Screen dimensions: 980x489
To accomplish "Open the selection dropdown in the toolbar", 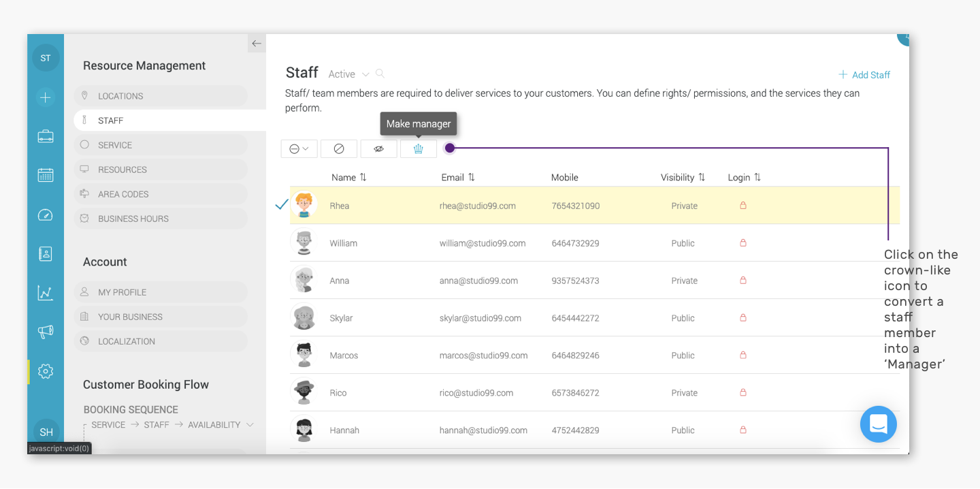I will 299,148.
